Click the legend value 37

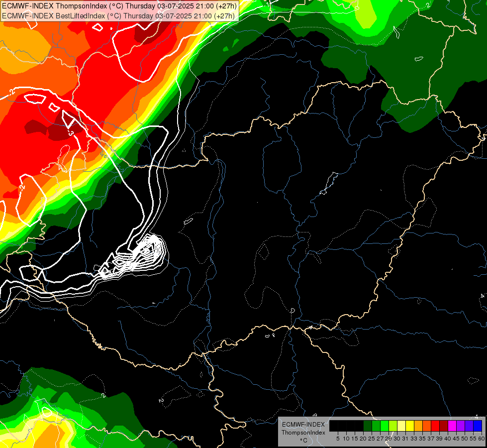click(x=431, y=439)
